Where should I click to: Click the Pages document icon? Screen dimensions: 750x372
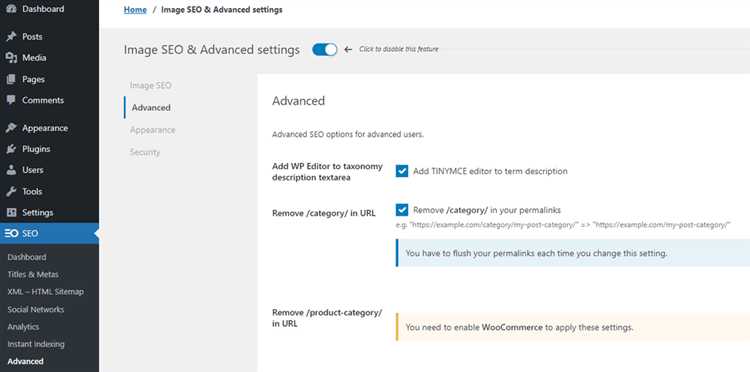[11, 79]
